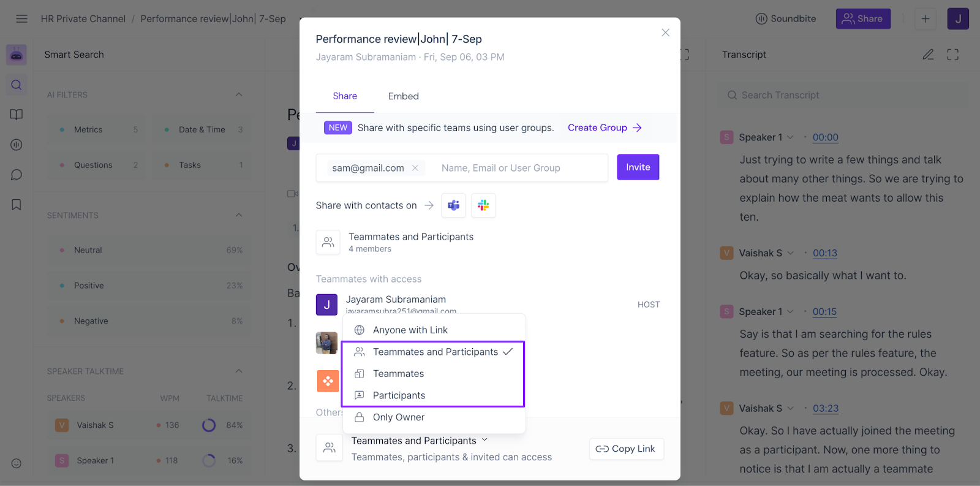Open the bookmark icon in left sidebar
The image size is (980, 486).
pos(17,205)
